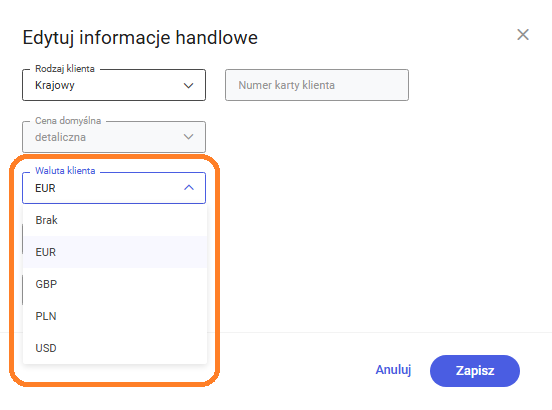Click the divider line above footer buttons
Image resolution: width=552 pixels, height=410 pixels.
[380, 332]
